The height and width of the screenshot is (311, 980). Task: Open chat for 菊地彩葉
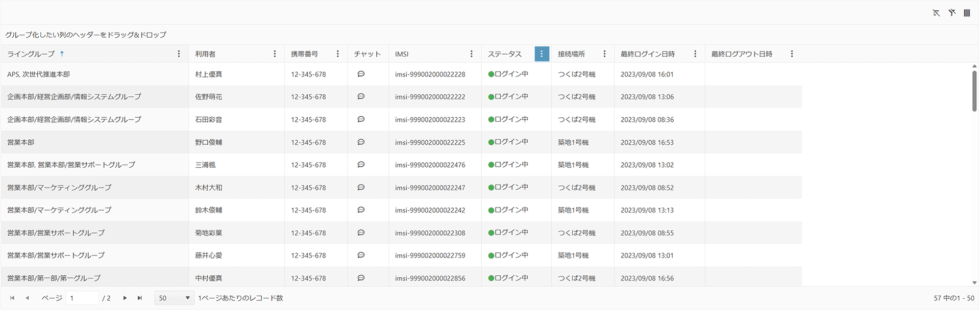point(361,232)
